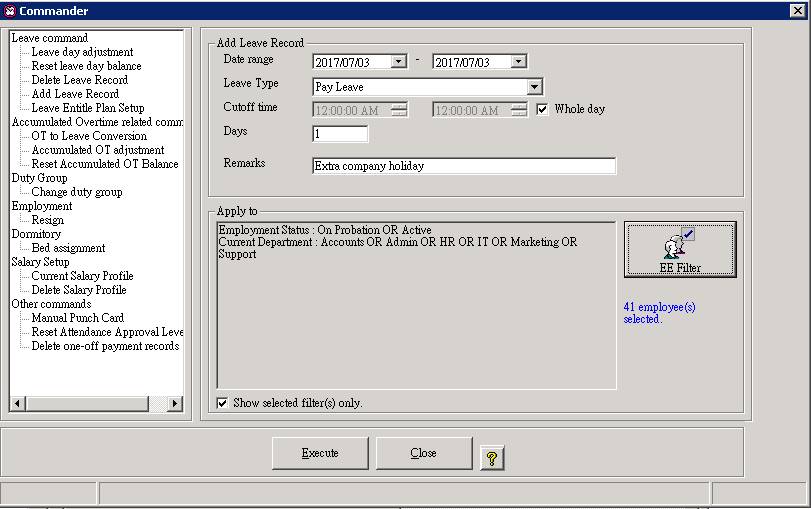
Task: Select Delete one-off payment records
Action: click(x=106, y=346)
